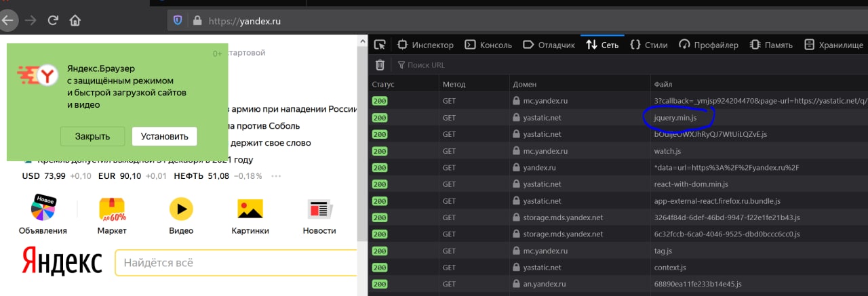Click Закрыть button on the banner
Screen dimensions: 868x296
point(92,136)
